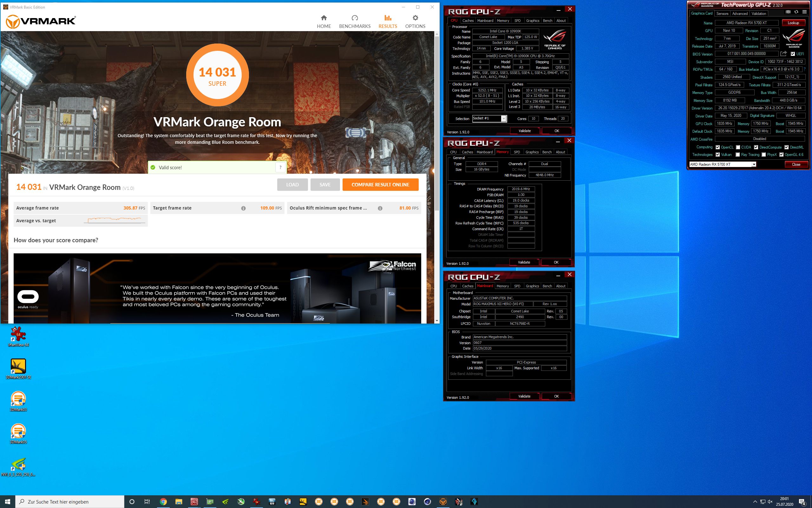Open the NVI_0_3_220_250 desktop shortcut
Screen dimensions: 812x508
coord(18,466)
